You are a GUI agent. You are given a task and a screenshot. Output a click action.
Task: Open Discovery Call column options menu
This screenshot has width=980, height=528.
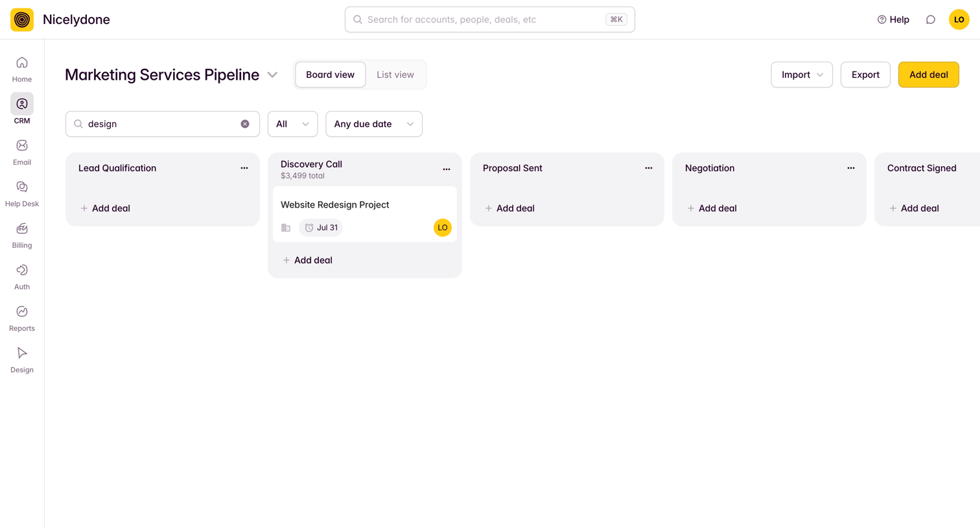[447, 169]
